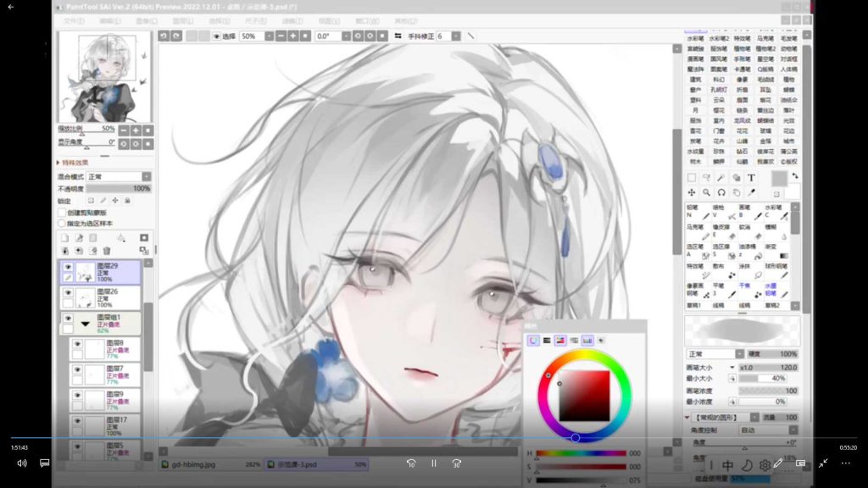Open the video player more options button

click(846, 463)
